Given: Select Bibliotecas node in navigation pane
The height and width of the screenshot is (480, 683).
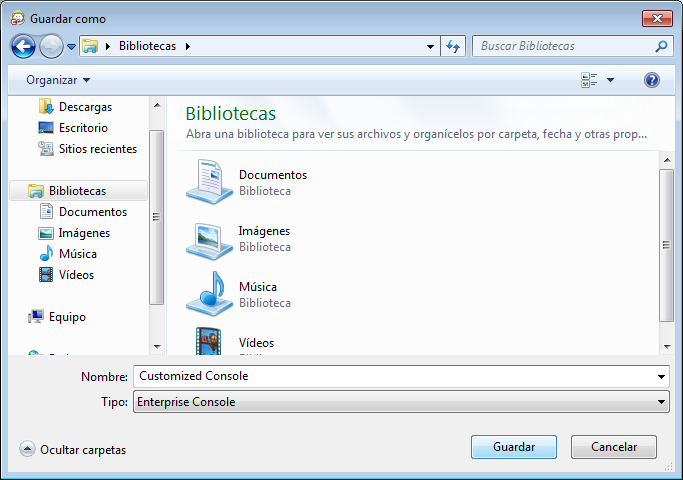Looking at the screenshot, I should (78, 191).
